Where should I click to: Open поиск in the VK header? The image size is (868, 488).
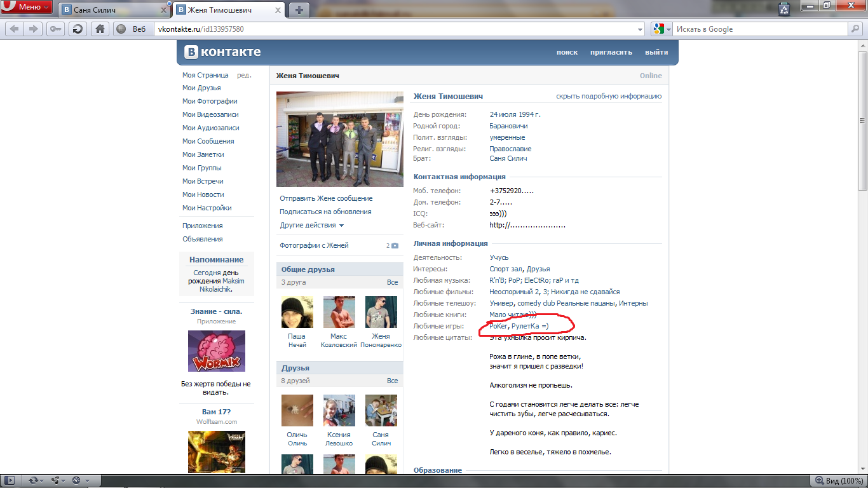567,52
